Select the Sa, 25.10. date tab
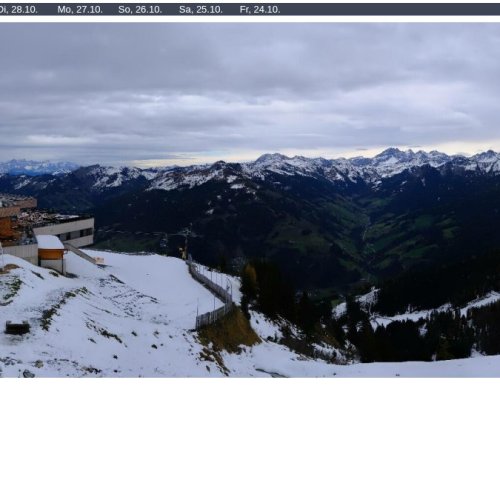The width and height of the screenshot is (500, 500). 201,10
